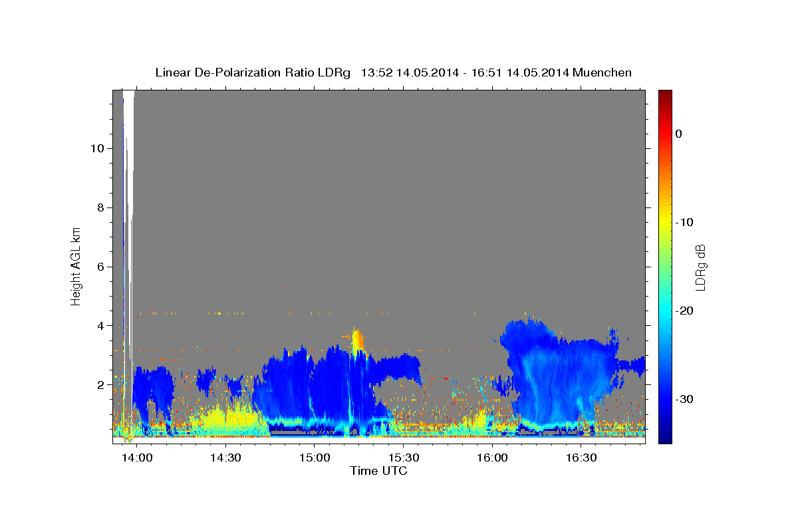
Task: Click the 15:00 time tick label
Action: tap(315, 458)
